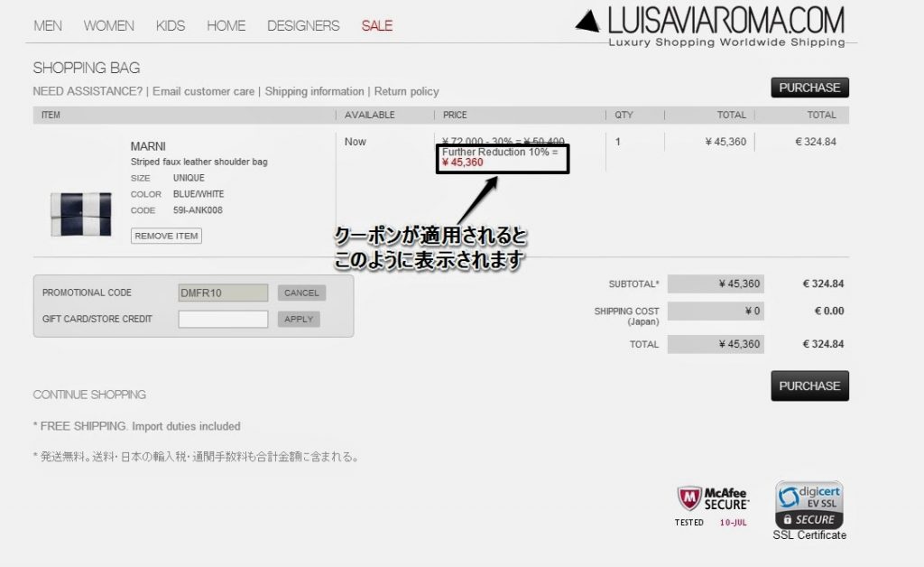Viewport: 924px width, 567px height.
Task: Click the SSL Certificate caption text
Action: pyautogui.click(x=809, y=535)
